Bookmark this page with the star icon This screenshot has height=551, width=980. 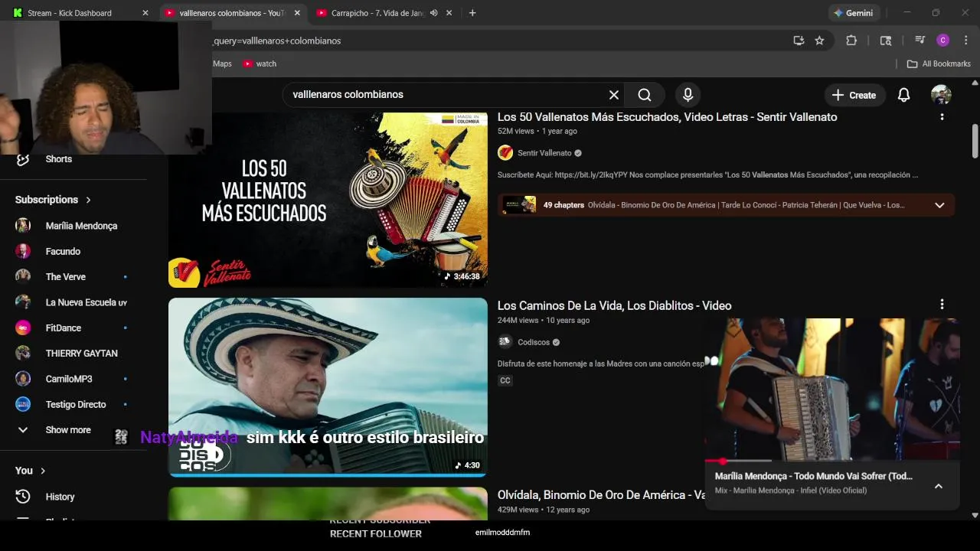click(819, 41)
